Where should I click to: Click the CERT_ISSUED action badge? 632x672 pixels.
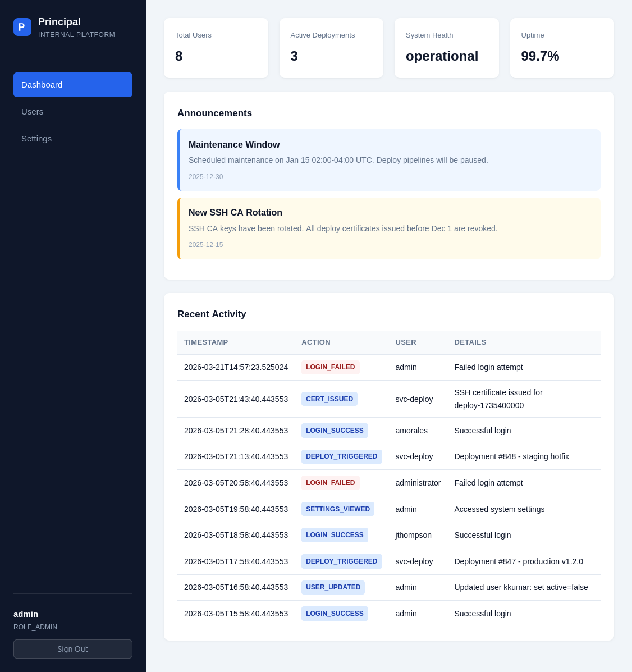[x=329, y=399]
